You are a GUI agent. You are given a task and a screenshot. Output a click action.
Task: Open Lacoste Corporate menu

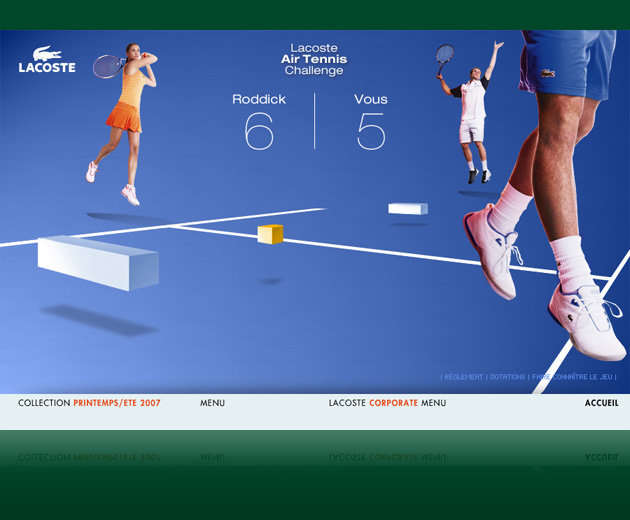(x=387, y=403)
